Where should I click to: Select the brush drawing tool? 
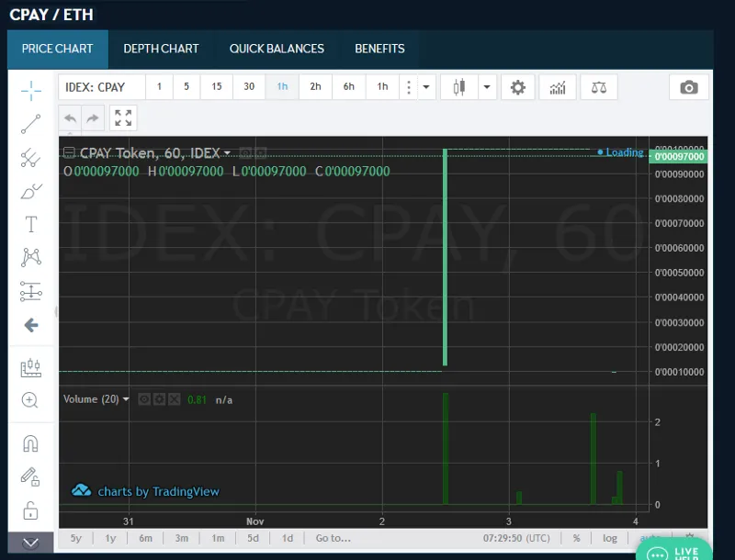[31, 191]
